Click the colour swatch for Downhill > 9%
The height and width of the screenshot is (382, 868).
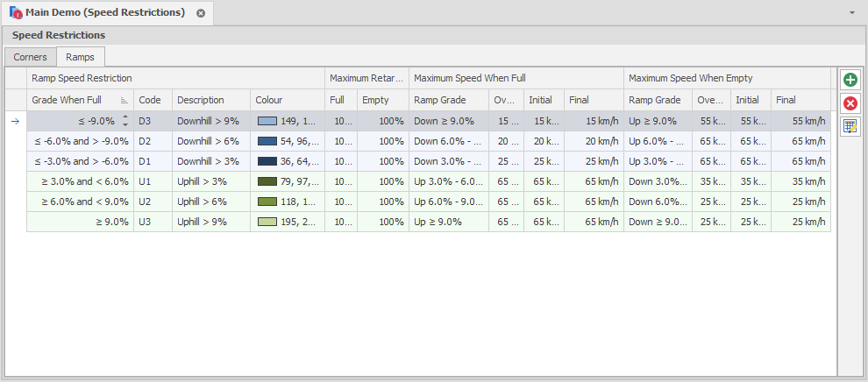pyautogui.click(x=267, y=121)
